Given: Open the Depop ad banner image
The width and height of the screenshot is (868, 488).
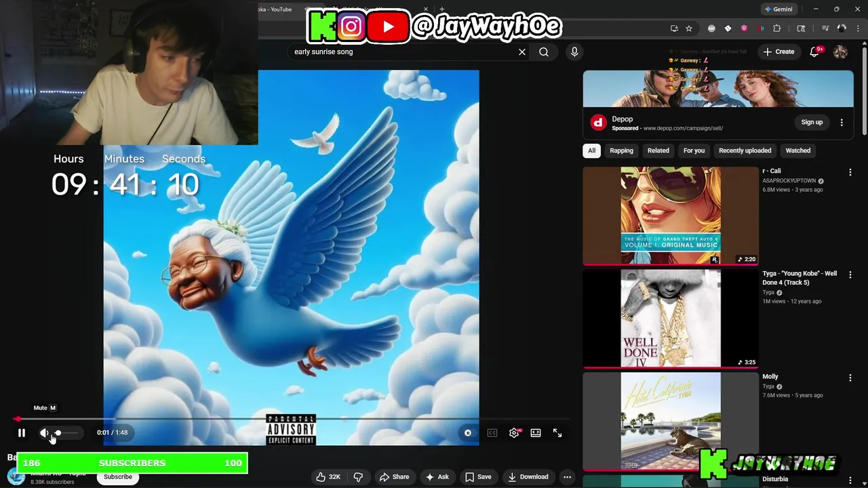Looking at the screenshot, I should pyautogui.click(x=718, y=88).
